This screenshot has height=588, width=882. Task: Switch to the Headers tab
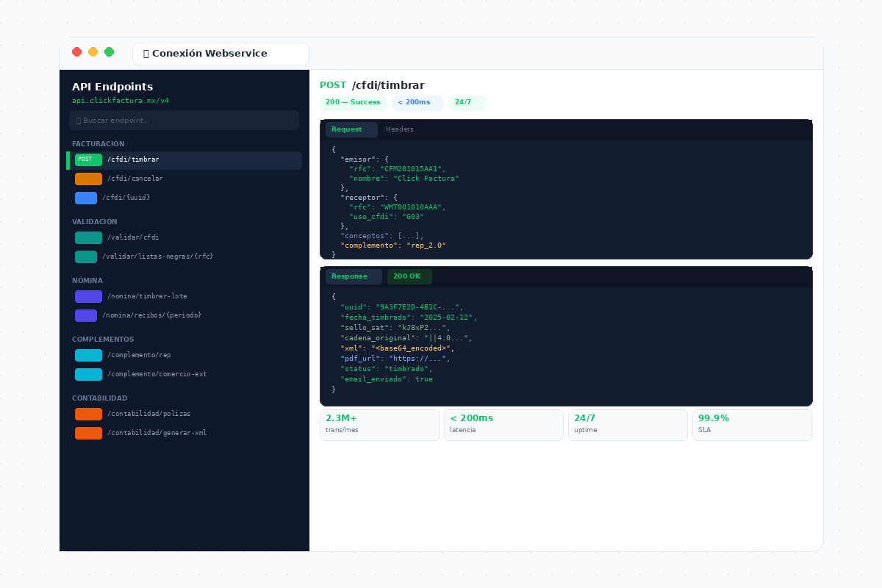pyautogui.click(x=400, y=129)
